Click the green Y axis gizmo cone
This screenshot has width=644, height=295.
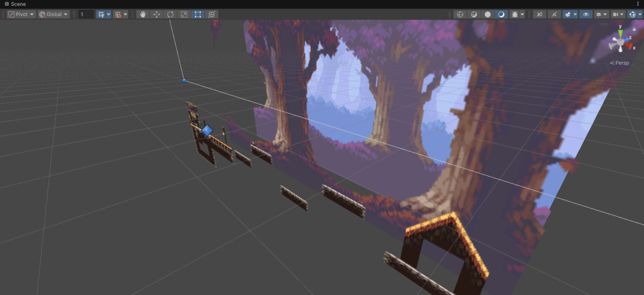click(x=620, y=34)
